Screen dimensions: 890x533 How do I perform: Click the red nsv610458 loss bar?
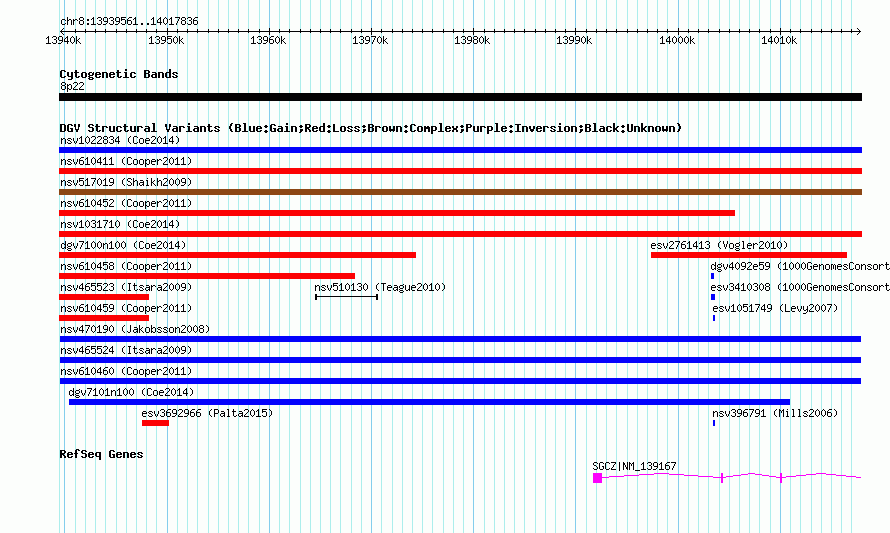(207, 276)
